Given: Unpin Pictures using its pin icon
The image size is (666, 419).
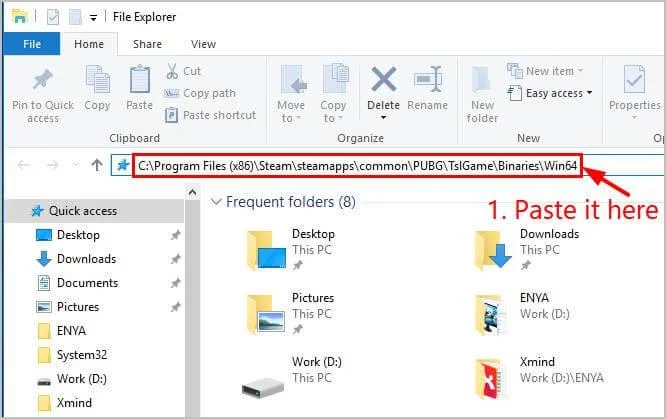Looking at the screenshot, I should point(175,306).
